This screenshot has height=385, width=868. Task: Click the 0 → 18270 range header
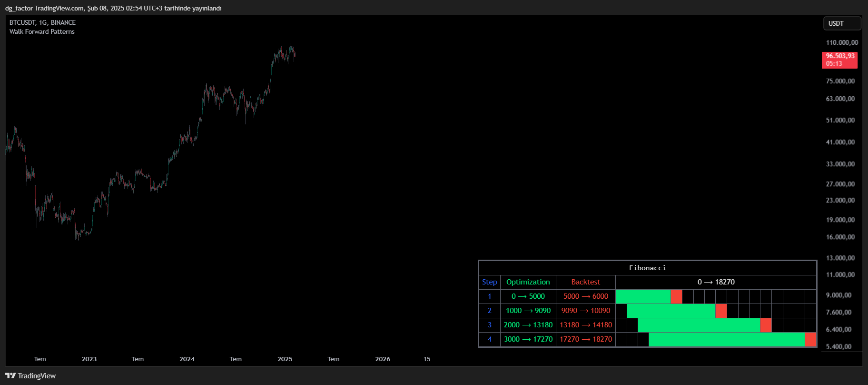tap(716, 282)
